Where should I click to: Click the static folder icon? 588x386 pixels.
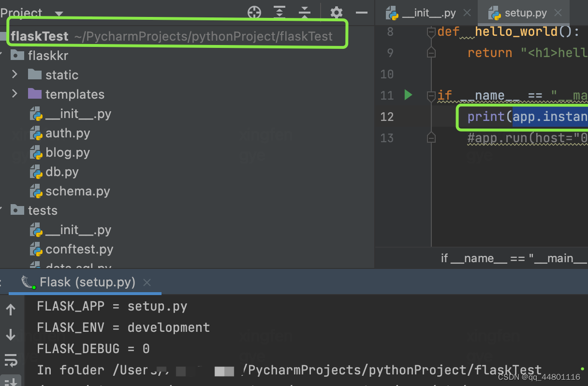coord(35,74)
